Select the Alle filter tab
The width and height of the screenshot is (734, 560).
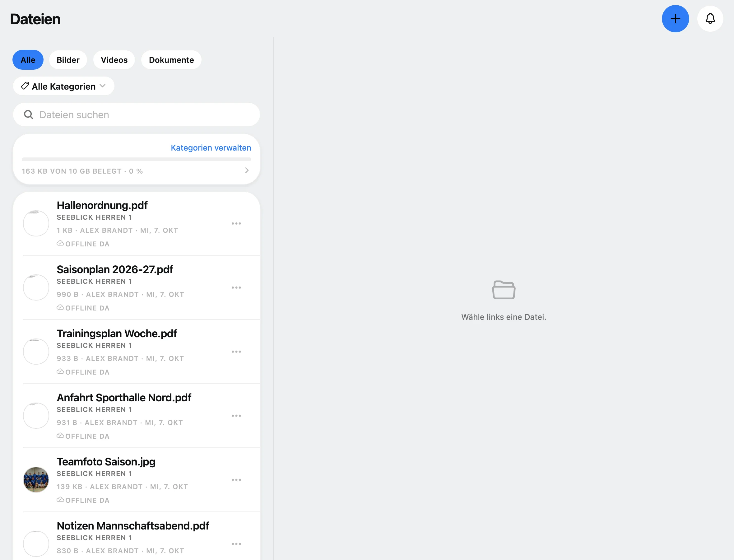[x=28, y=60]
